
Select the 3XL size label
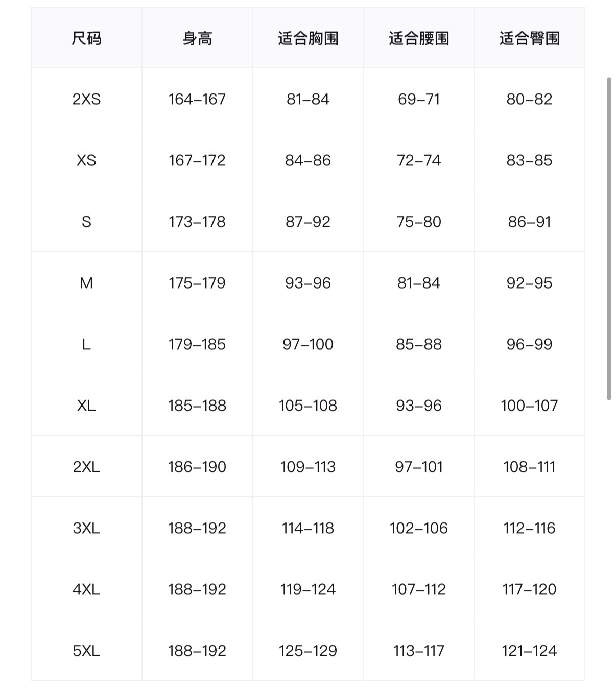pos(86,528)
